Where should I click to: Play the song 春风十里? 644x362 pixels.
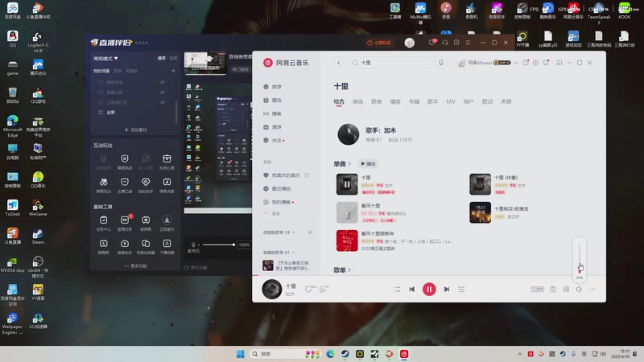click(x=347, y=212)
